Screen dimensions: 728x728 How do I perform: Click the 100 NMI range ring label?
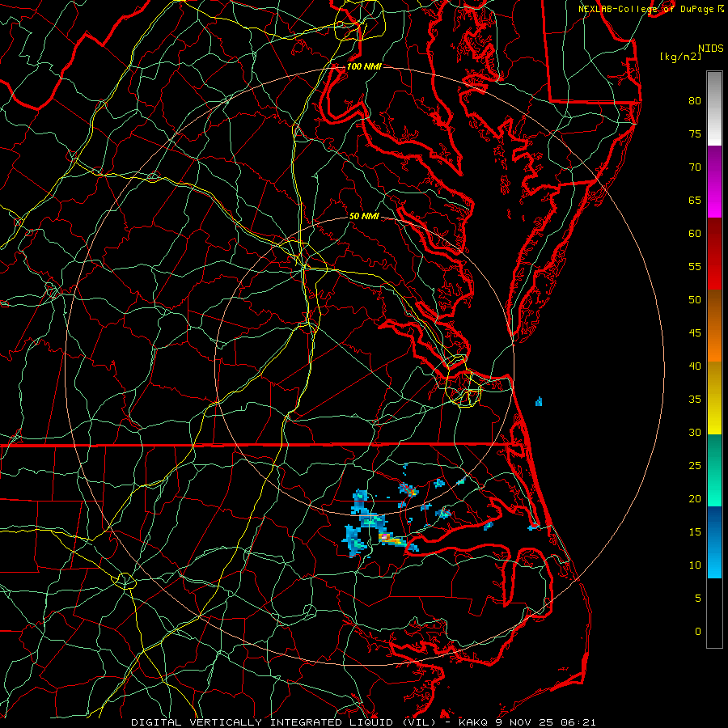pos(364,66)
